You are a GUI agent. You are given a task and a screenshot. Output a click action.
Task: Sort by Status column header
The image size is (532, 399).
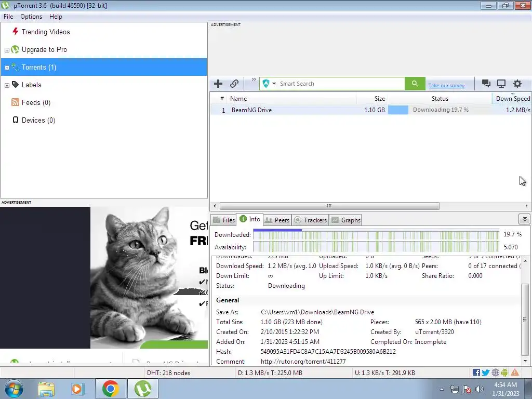[x=440, y=98]
